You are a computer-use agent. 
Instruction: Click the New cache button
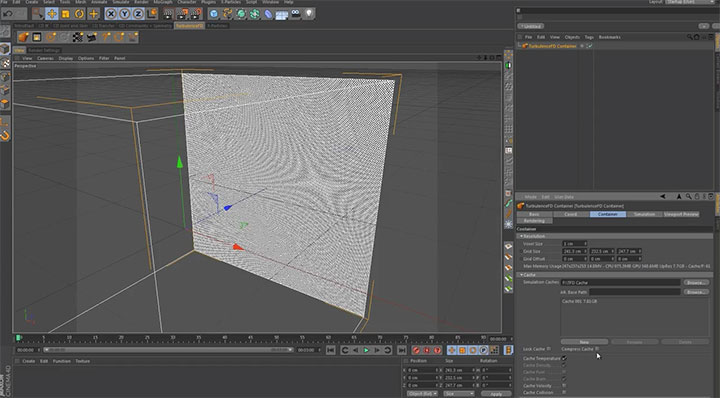click(x=584, y=342)
